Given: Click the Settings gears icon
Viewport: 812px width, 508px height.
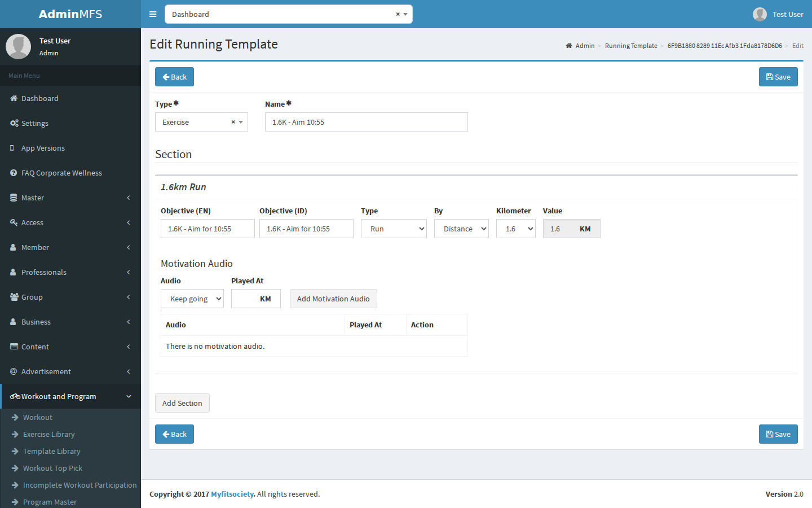Looking at the screenshot, I should coord(14,123).
